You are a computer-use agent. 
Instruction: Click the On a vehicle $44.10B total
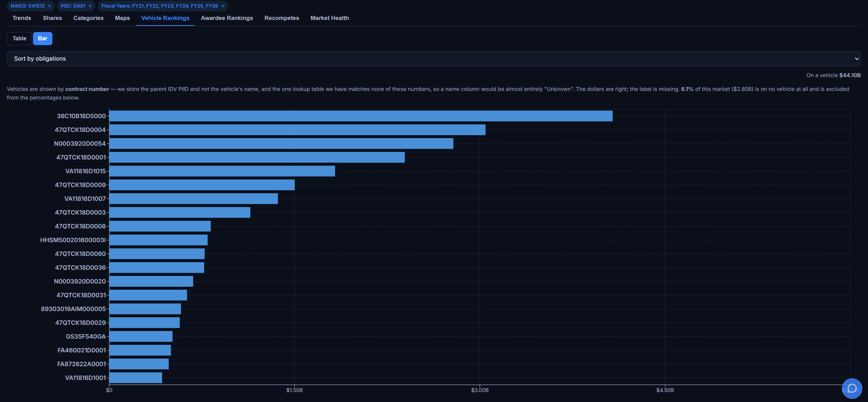833,75
